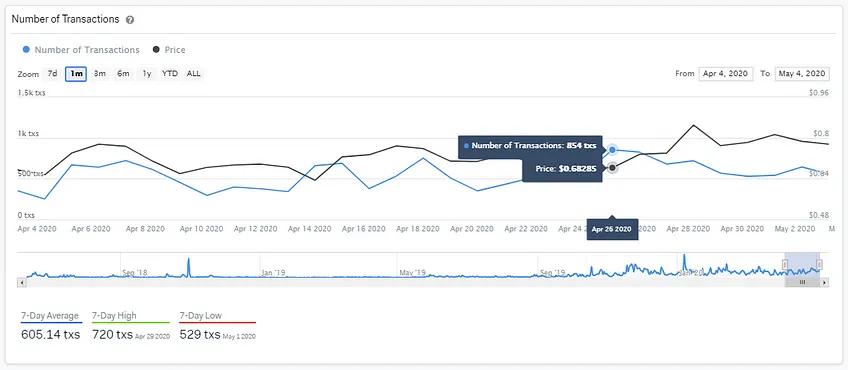The width and height of the screenshot is (848, 370).
Task: Grab the navigator left range handle
Action: [785, 264]
